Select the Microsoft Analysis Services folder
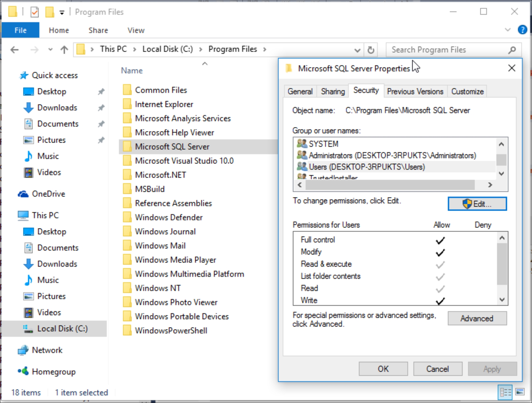 (x=177, y=118)
